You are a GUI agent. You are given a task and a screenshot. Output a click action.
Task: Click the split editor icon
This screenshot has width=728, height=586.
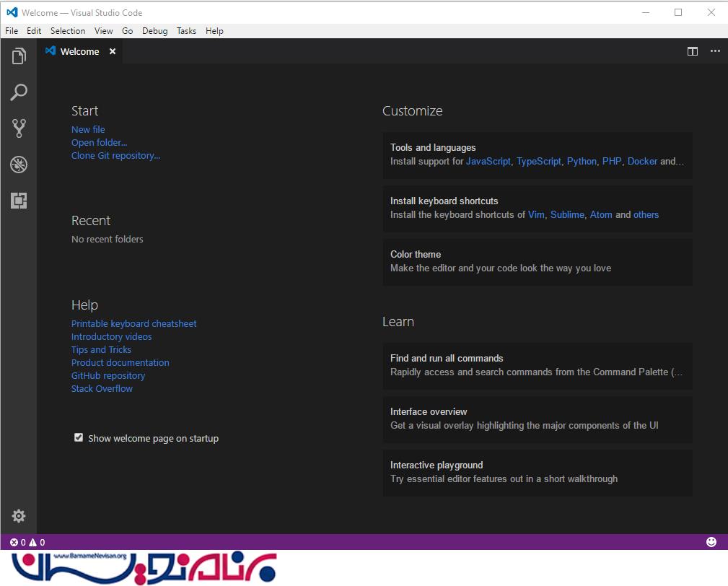[x=692, y=51]
